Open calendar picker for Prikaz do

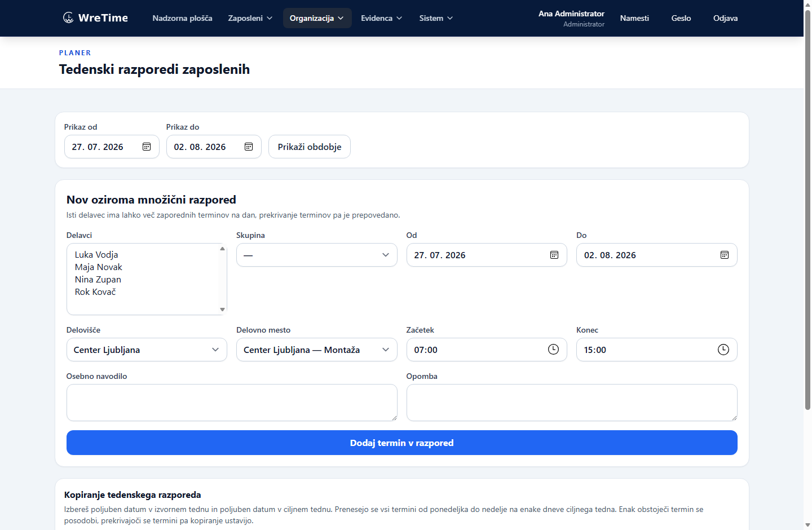[x=249, y=147]
